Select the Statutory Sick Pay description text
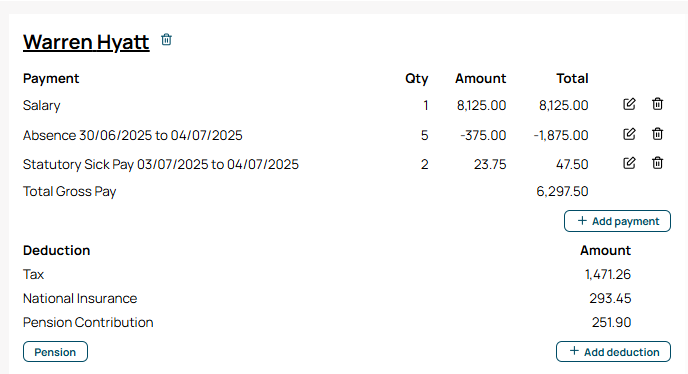 (x=161, y=165)
